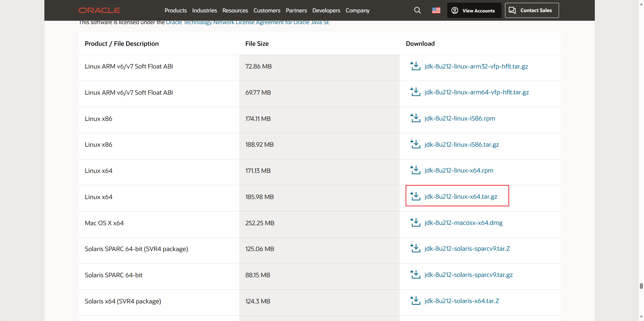Select the US flag country icon
This screenshot has width=644, height=321.
(436, 10)
